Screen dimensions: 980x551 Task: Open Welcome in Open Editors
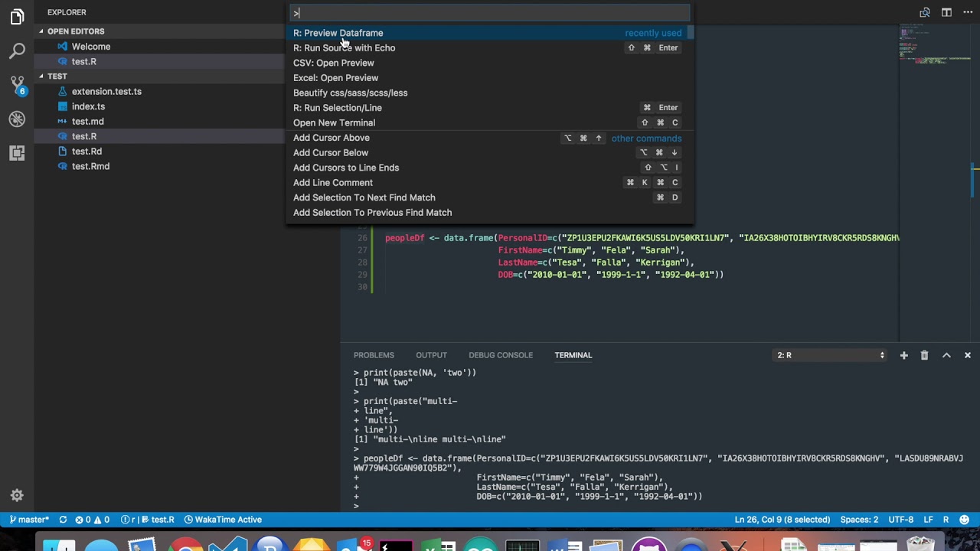(91, 47)
